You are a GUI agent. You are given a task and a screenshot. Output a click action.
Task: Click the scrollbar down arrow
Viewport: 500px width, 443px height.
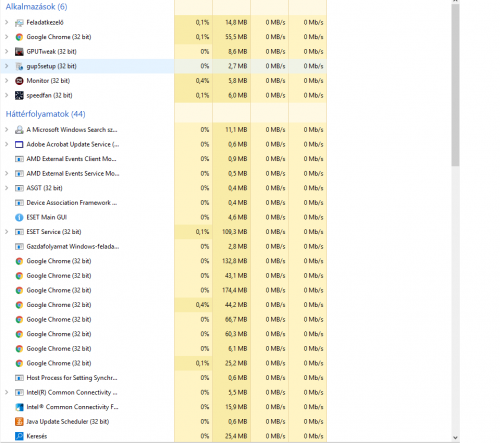pos(455,438)
